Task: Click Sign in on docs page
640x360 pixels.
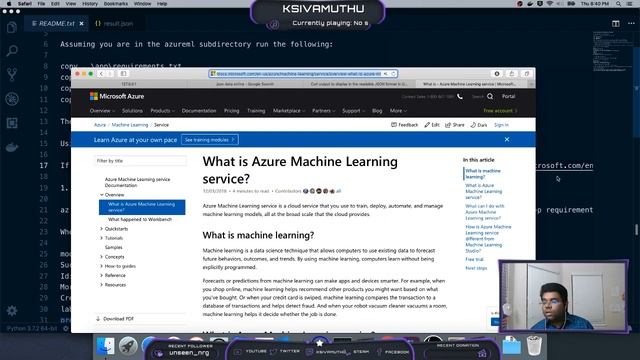Action: click(501, 125)
